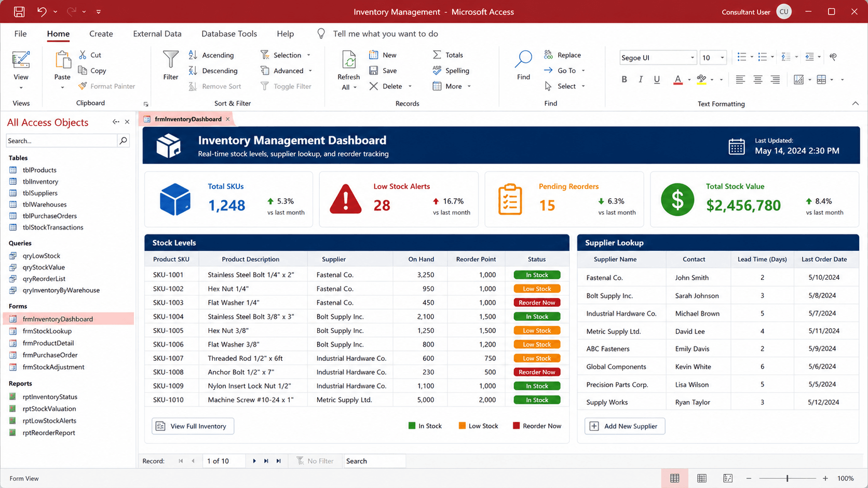Create a New record
This screenshot has height=488, width=868.
[x=383, y=55]
